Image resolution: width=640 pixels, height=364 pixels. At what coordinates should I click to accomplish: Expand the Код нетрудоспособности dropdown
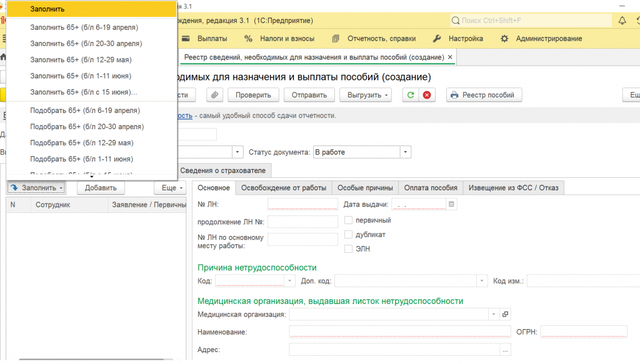pyautogui.click(x=289, y=281)
